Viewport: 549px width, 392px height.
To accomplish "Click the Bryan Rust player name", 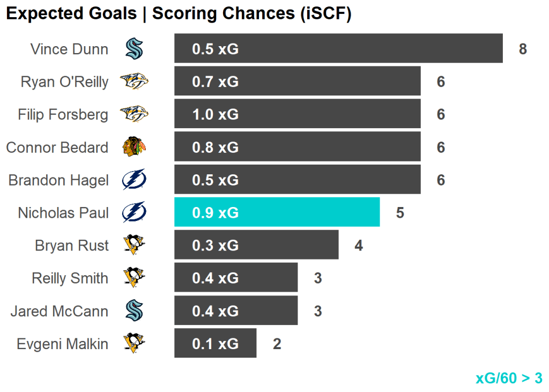I will pyautogui.click(x=72, y=246).
